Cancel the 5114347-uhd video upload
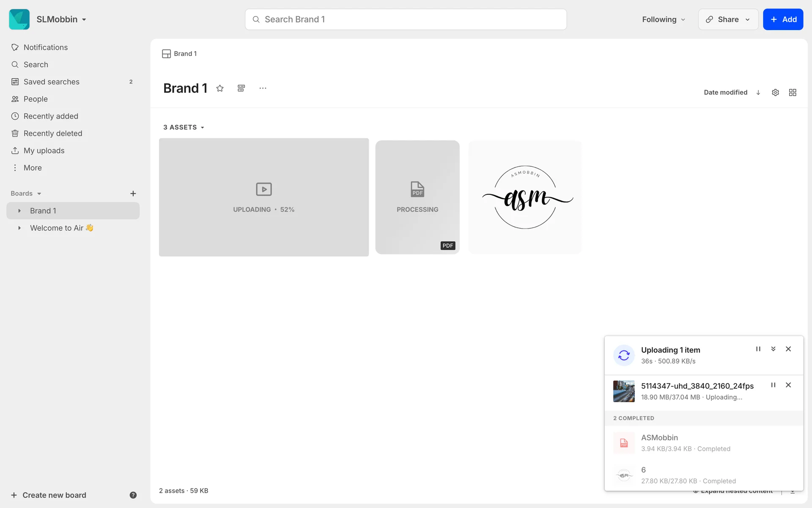812x508 pixels. pyautogui.click(x=788, y=385)
